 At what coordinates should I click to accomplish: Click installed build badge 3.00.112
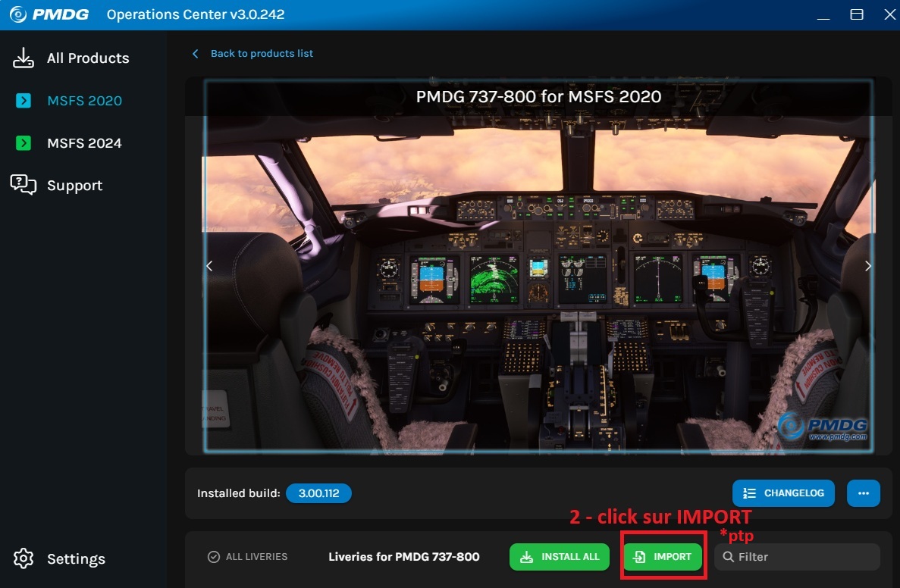point(318,493)
